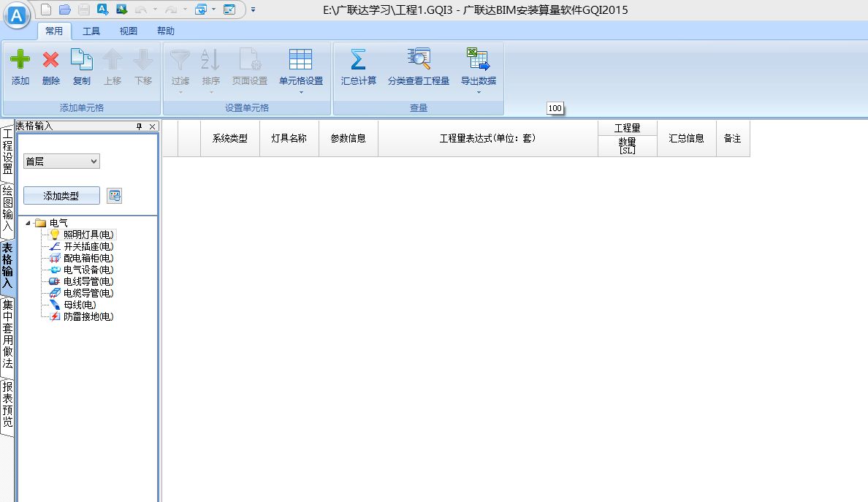Click the 过滤 funnel filter icon
This screenshot has width=868, height=502.
point(180,59)
